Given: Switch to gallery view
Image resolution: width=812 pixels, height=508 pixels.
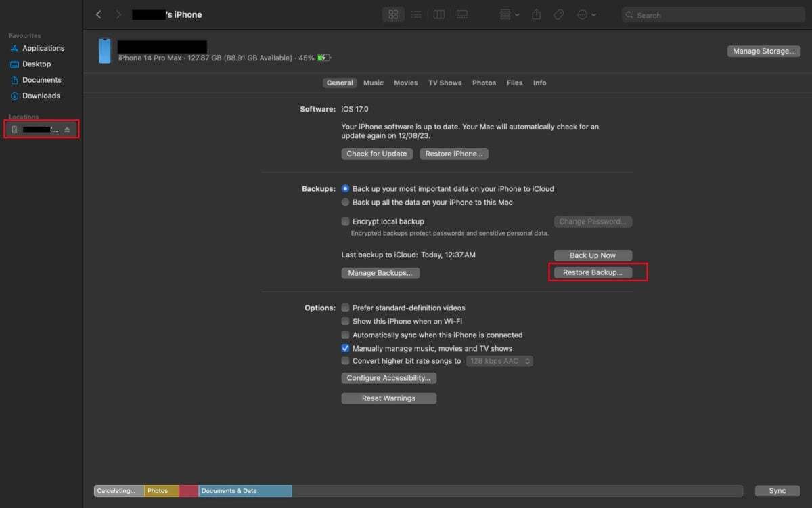Looking at the screenshot, I should tap(462, 14).
